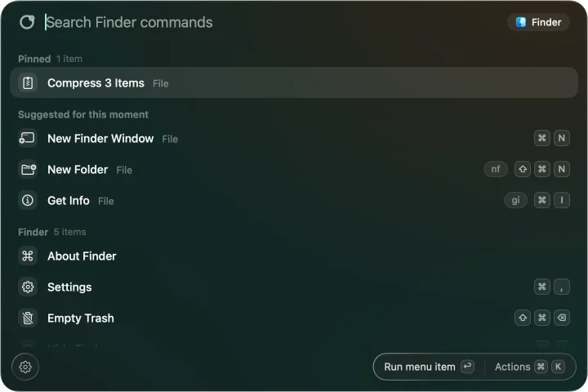Click the Suggested for this moment header
Viewport: 588px width, 392px height.
83,114
